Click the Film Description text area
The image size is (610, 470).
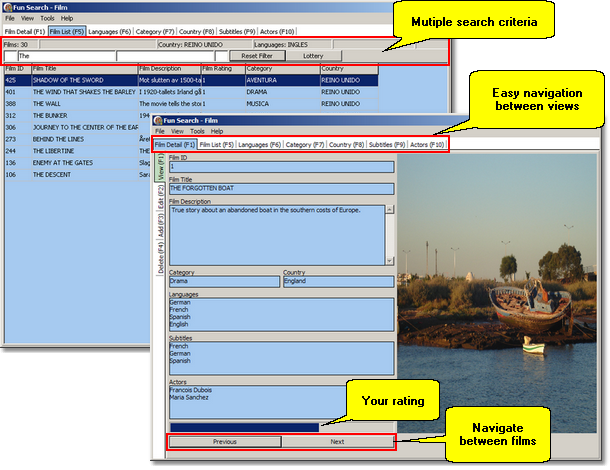pyautogui.click(x=277, y=235)
